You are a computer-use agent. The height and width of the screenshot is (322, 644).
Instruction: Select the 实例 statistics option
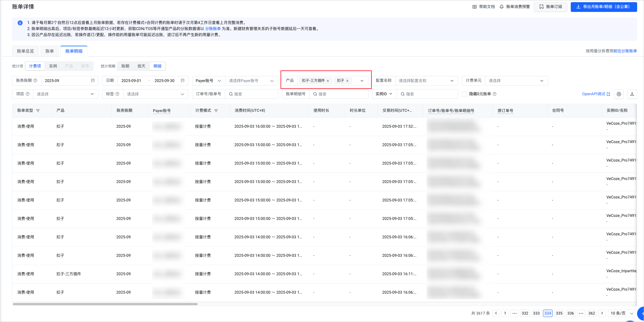point(53,66)
